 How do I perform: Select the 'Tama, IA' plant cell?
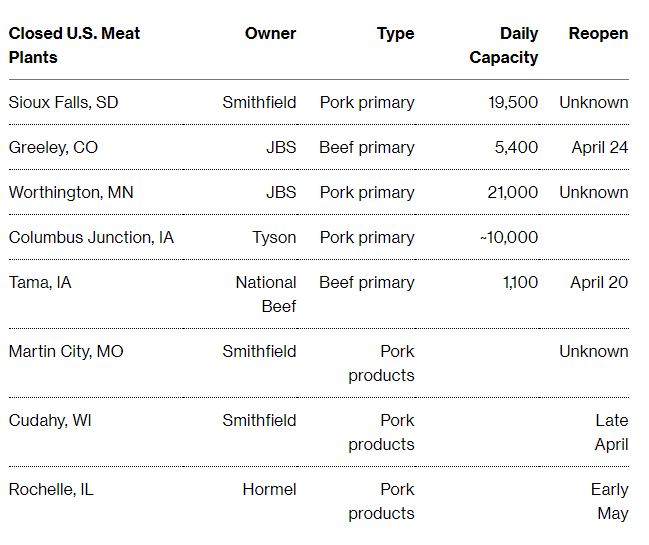pyautogui.click(x=40, y=283)
